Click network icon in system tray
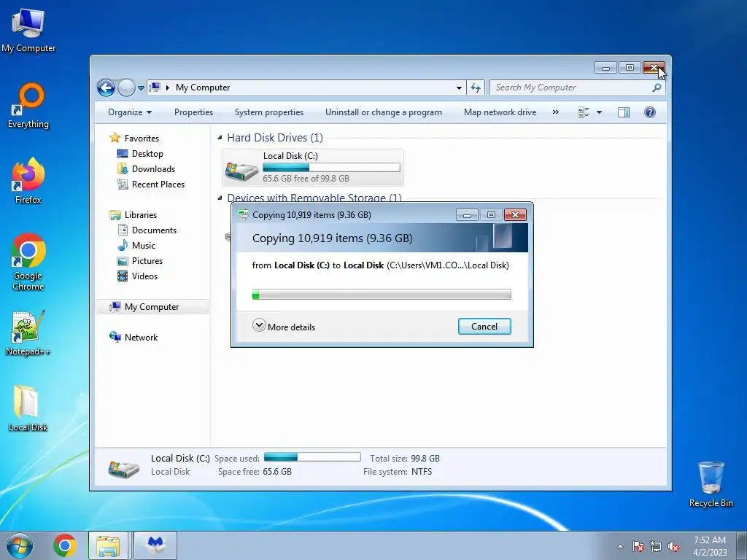The height and width of the screenshot is (560, 747). click(x=656, y=546)
